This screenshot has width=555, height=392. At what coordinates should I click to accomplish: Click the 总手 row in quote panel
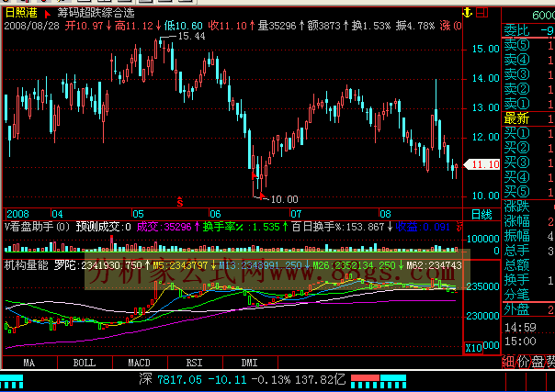(529, 251)
